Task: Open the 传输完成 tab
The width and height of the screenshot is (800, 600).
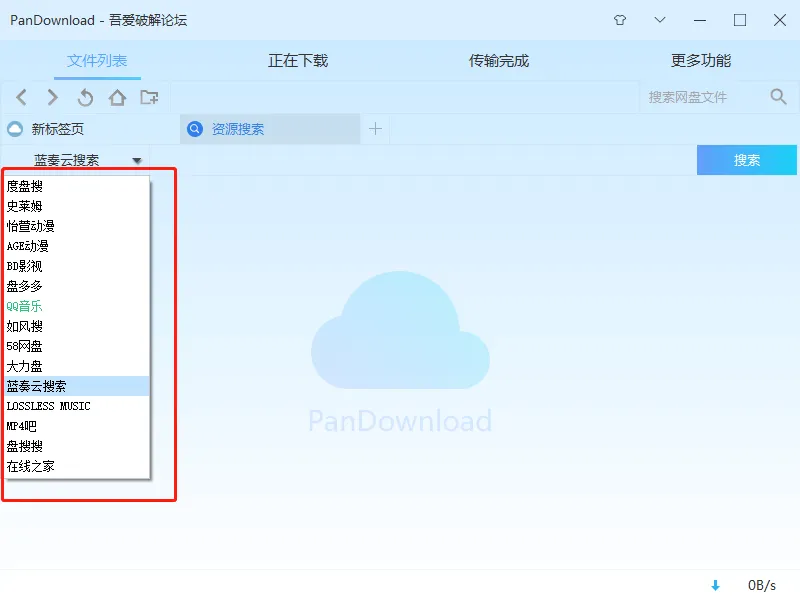Action: click(498, 61)
